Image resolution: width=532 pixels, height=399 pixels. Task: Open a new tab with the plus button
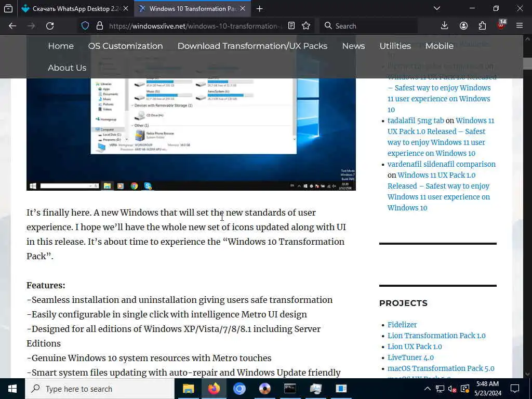(x=260, y=9)
